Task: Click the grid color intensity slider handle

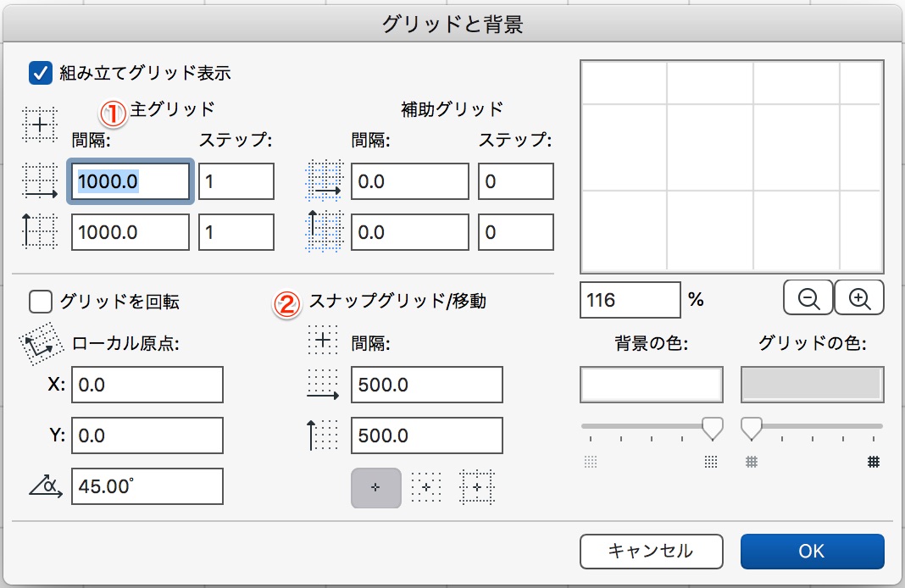Action: coord(751,429)
